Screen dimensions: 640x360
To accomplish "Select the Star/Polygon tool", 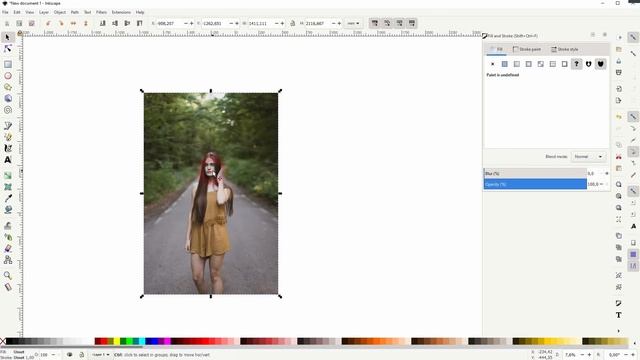I will pos(7,87).
